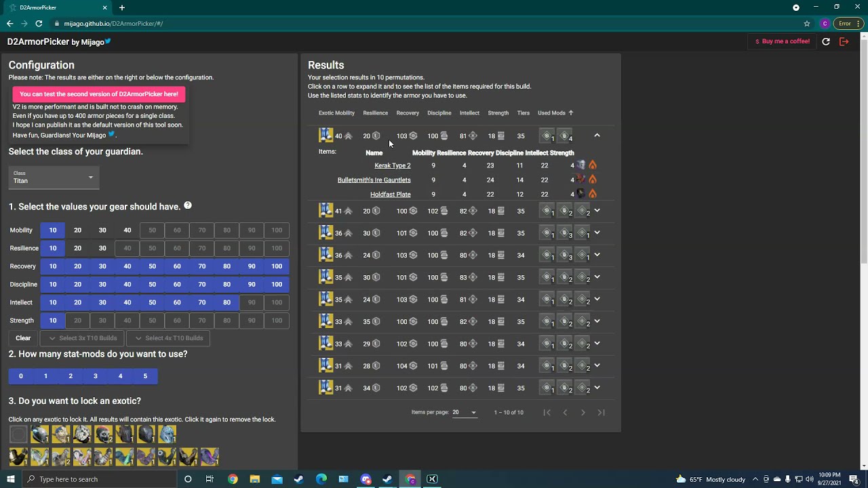Open Task View from the taskbar
Viewport: 868px width, 488px height.
tap(210, 479)
